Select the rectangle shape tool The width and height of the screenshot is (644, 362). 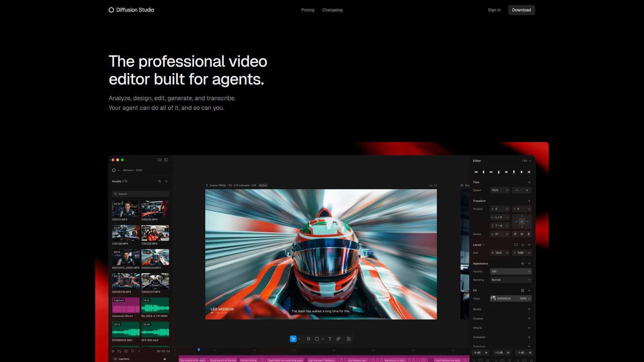(x=317, y=339)
